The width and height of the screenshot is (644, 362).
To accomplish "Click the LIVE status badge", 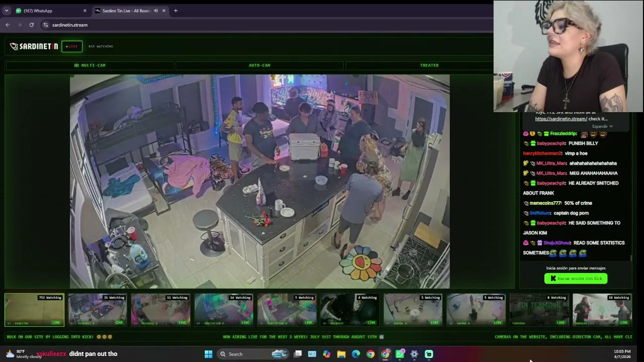I will (x=72, y=46).
